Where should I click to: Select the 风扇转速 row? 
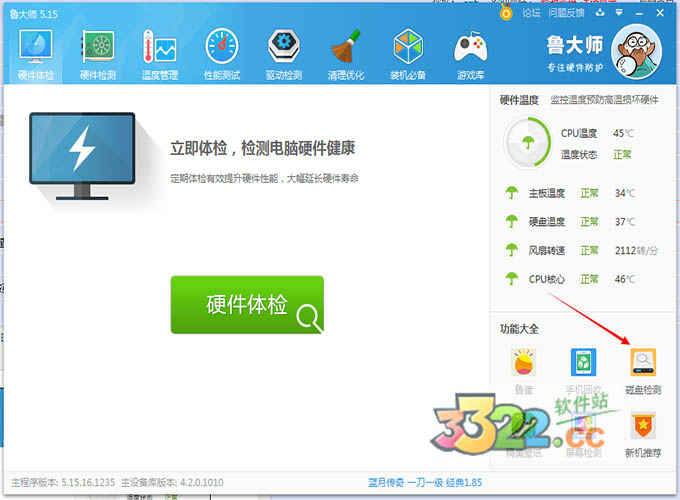tap(581, 250)
